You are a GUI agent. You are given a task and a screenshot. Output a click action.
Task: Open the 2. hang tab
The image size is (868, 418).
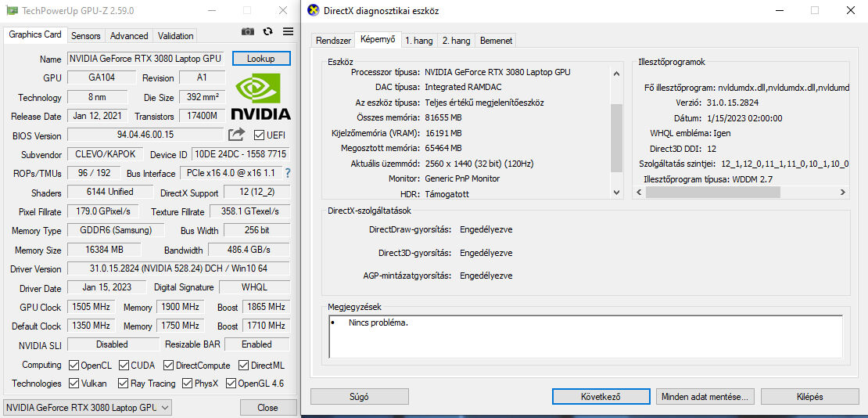[456, 41]
